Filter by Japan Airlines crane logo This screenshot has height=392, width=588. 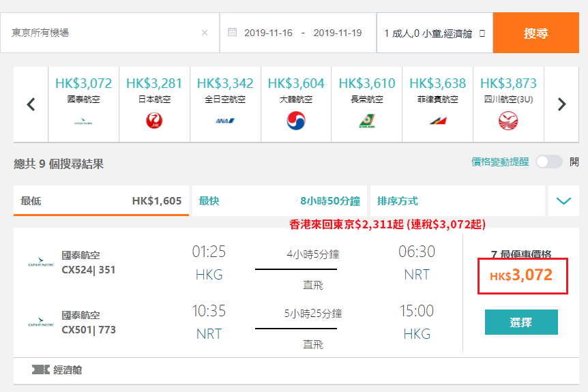[x=154, y=121]
